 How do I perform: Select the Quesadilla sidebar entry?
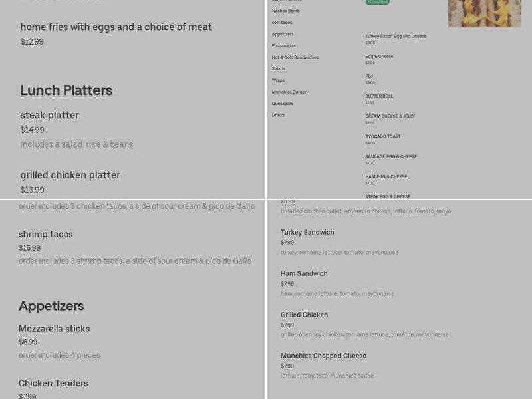(x=282, y=104)
